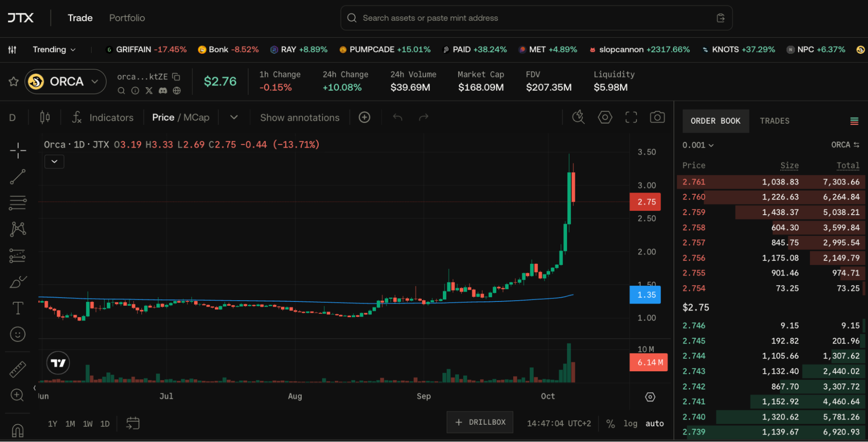The width and height of the screenshot is (868, 442).
Task: Switch order book denomination from ORCA
Action: [x=845, y=145]
